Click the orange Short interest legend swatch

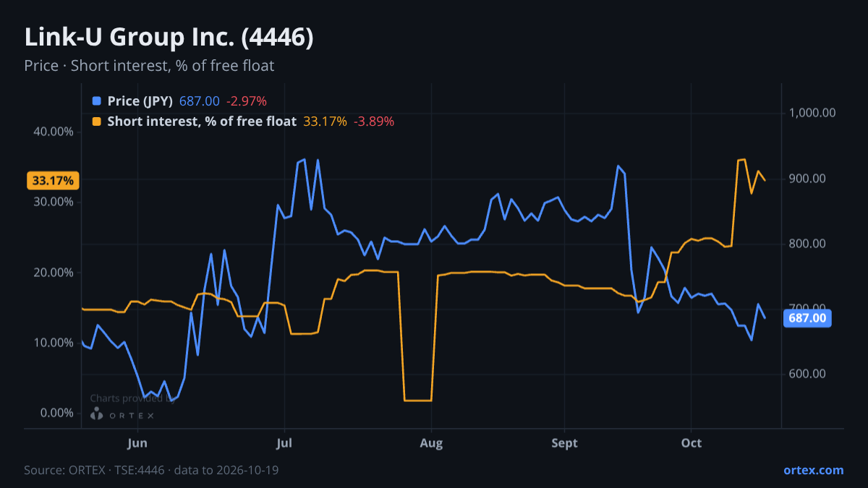[97, 121]
